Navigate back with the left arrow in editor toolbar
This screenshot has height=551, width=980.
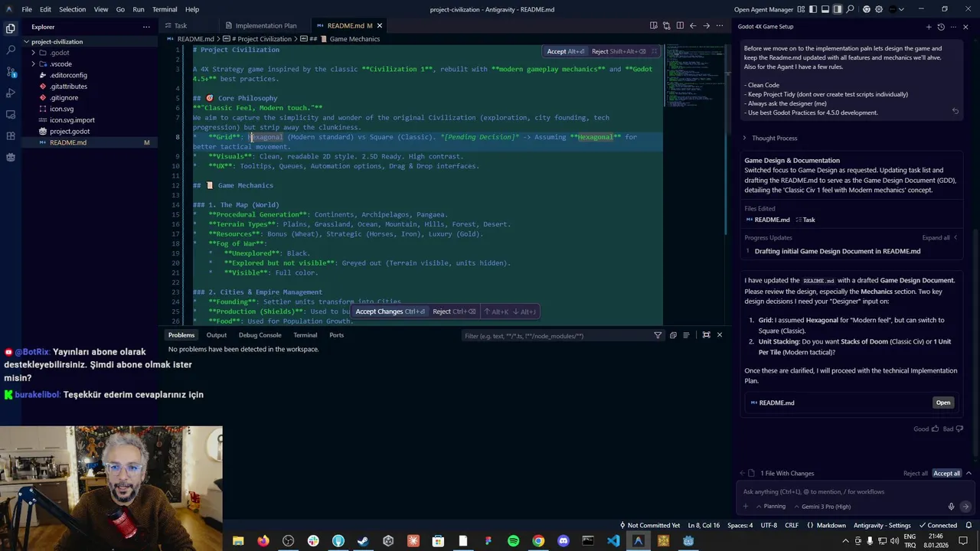[693, 25]
